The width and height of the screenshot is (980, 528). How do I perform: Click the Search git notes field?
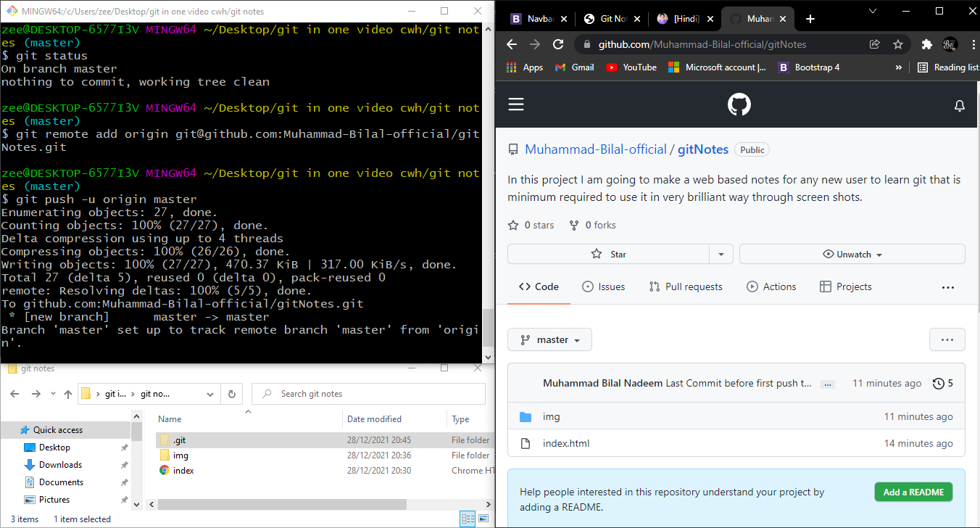368,394
